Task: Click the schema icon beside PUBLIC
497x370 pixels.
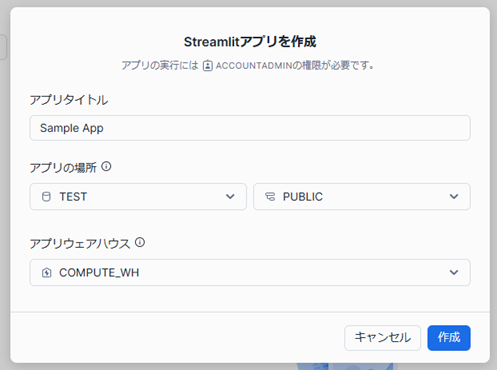Action: pos(270,197)
